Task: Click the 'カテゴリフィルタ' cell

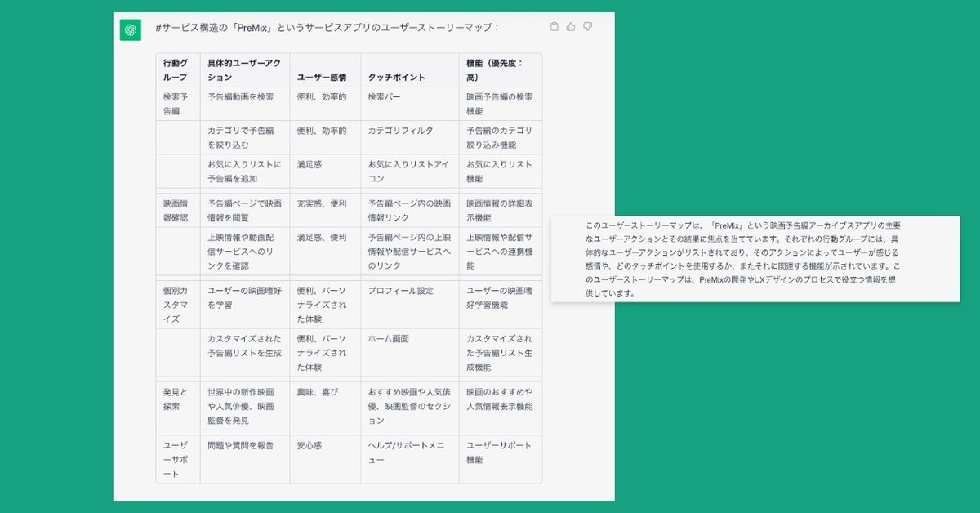Action: coord(410,137)
